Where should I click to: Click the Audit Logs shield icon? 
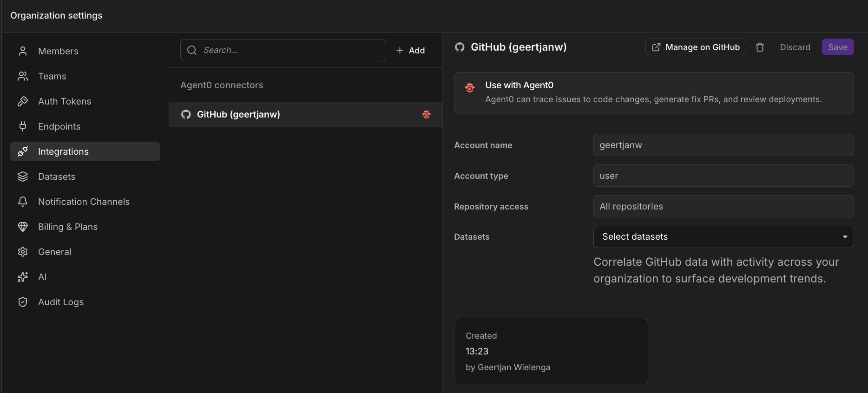23,302
